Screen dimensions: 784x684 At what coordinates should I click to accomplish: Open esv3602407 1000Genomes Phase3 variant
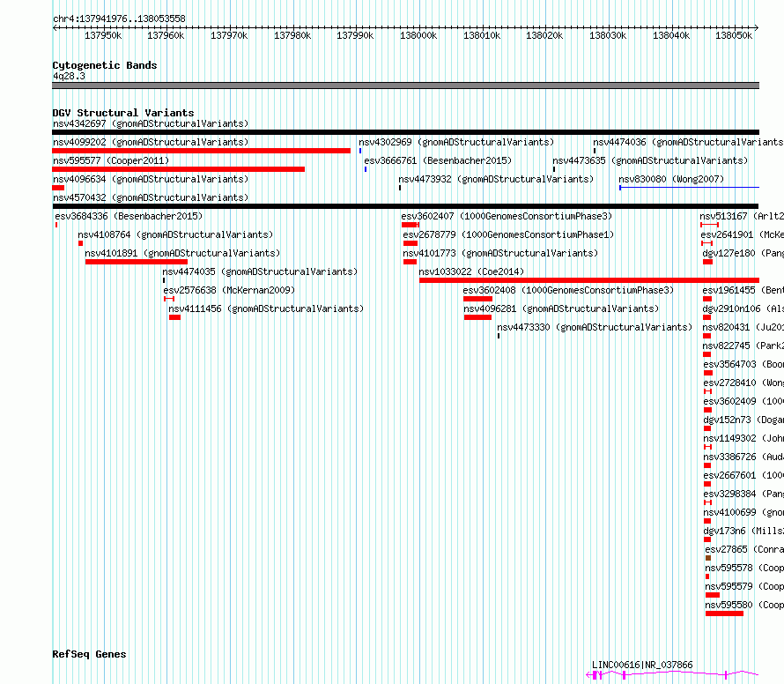pyautogui.click(x=507, y=216)
